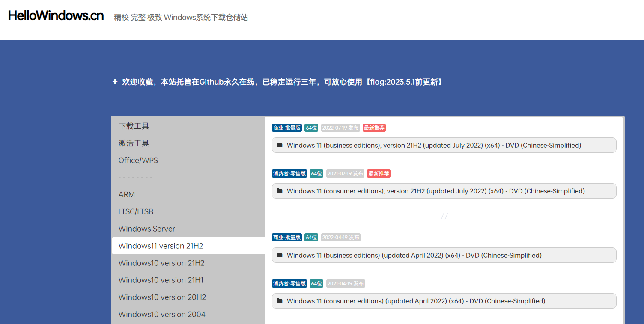Click the 2021-07-19 发布 date tag
Image resolution: width=644 pixels, height=324 pixels.
(346, 173)
